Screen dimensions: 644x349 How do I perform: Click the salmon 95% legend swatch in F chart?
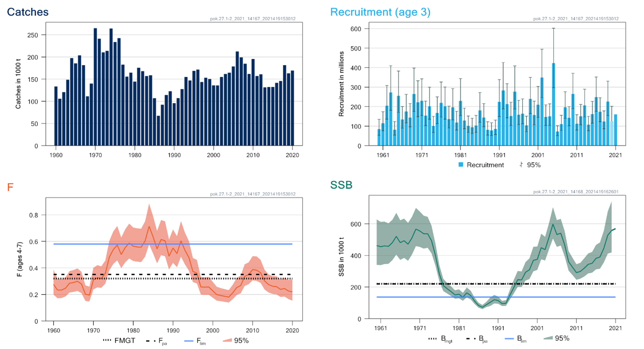coord(227,340)
